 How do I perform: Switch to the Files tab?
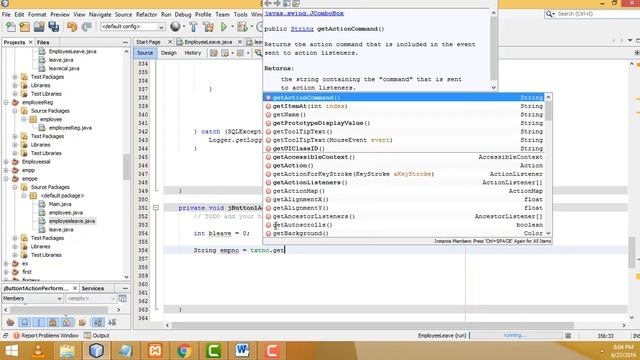(43, 42)
